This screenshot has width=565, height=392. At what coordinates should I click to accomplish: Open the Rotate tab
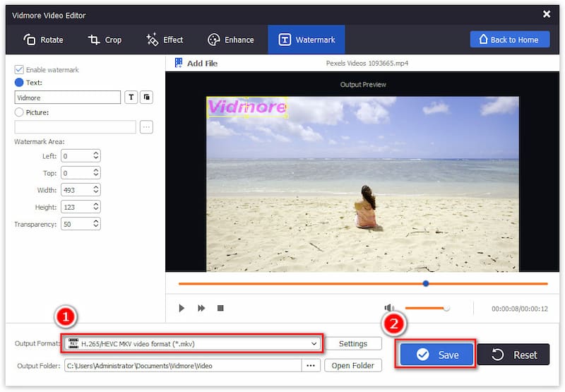click(43, 40)
